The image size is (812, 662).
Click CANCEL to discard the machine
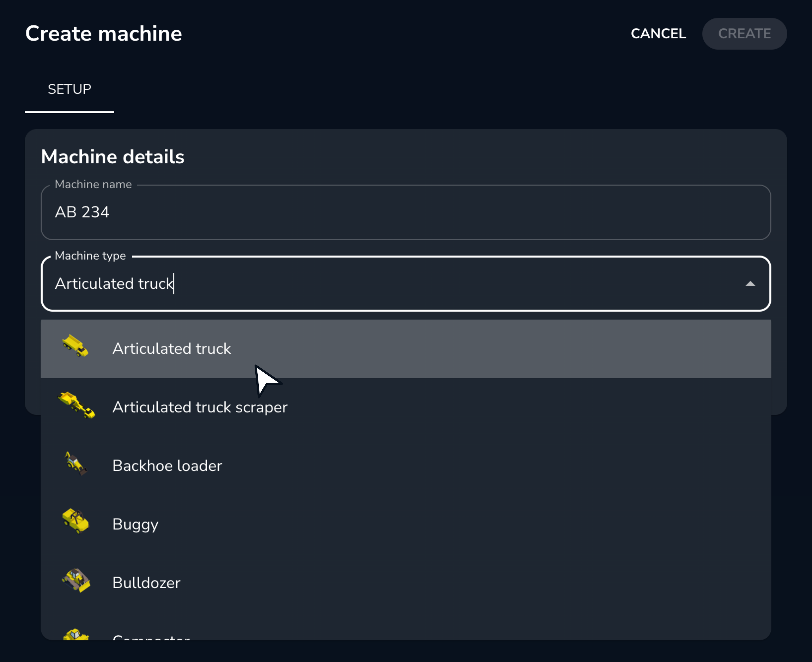658,34
